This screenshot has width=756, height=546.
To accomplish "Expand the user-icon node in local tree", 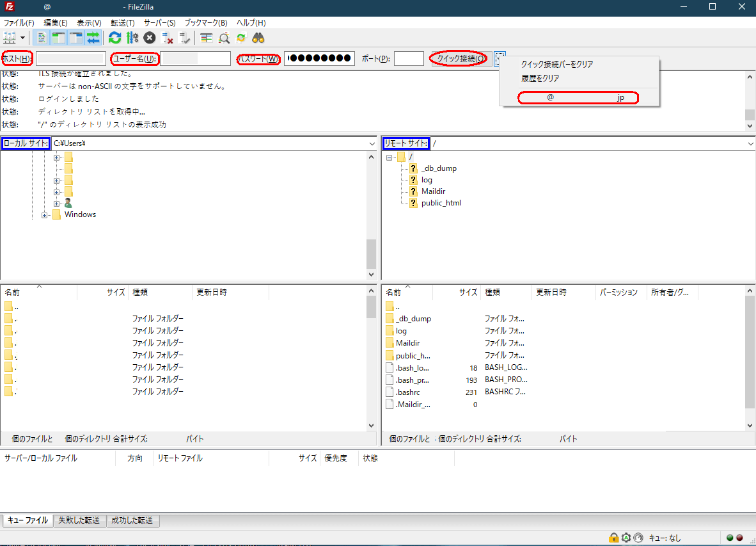I will click(x=56, y=204).
